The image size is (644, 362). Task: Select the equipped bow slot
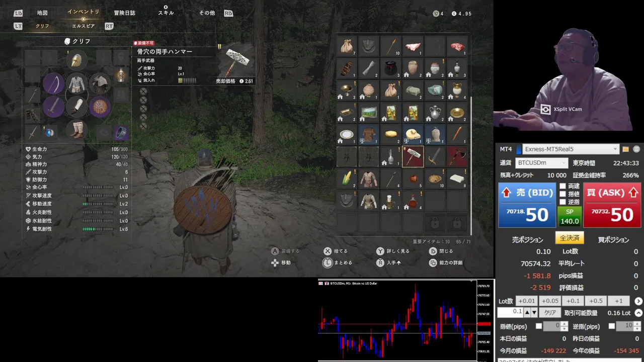point(53,84)
